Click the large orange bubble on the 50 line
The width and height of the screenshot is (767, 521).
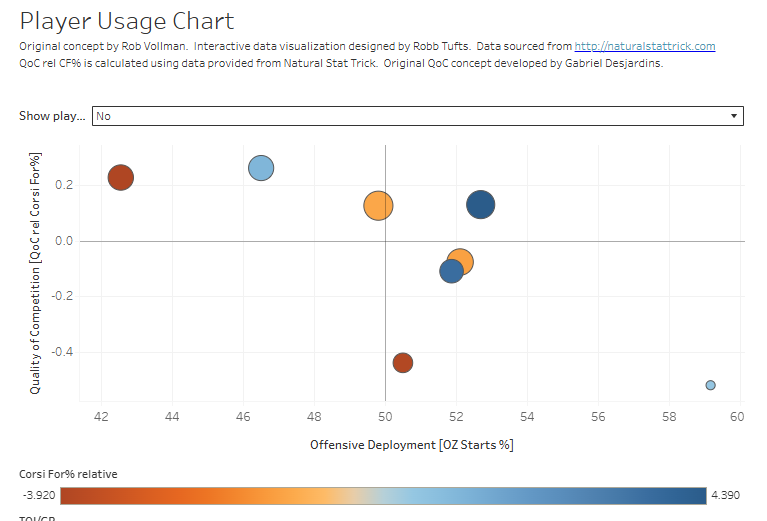point(378,206)
